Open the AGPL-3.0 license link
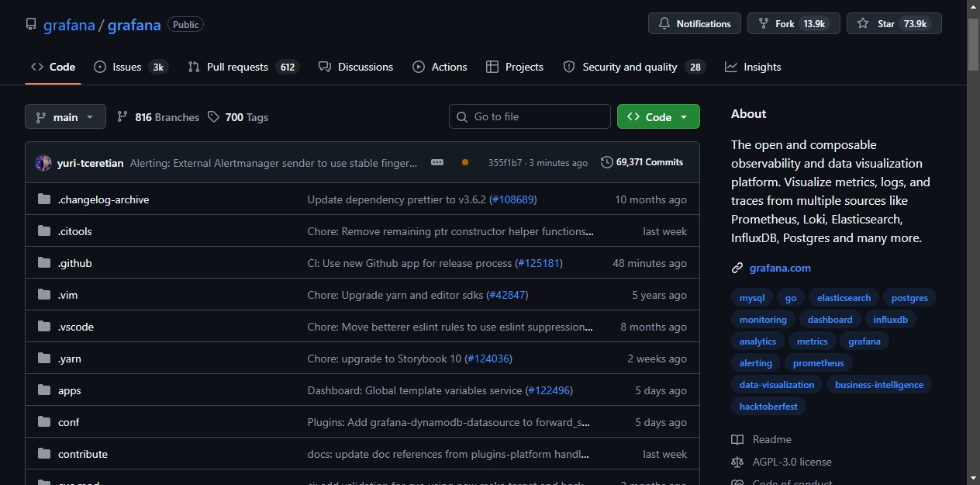The height and width of the screenshot is (485, 980). pyautogui.click(x=792, y=462)
